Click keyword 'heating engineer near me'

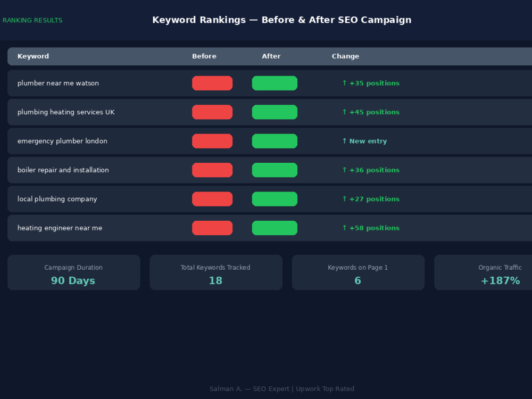click(x=60, y=228)
